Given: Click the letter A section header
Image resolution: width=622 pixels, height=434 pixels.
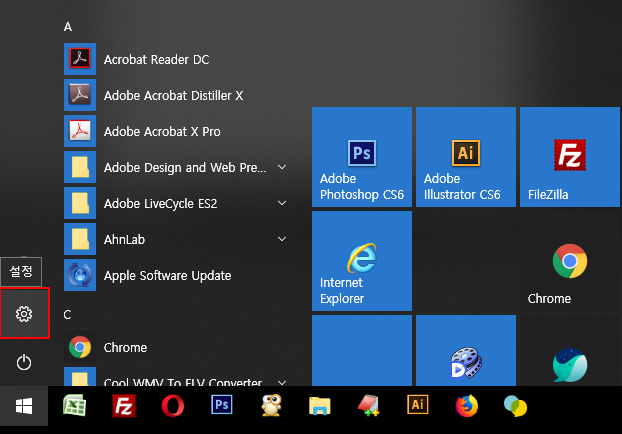Looking at the screenshot, I should [68, 27].
